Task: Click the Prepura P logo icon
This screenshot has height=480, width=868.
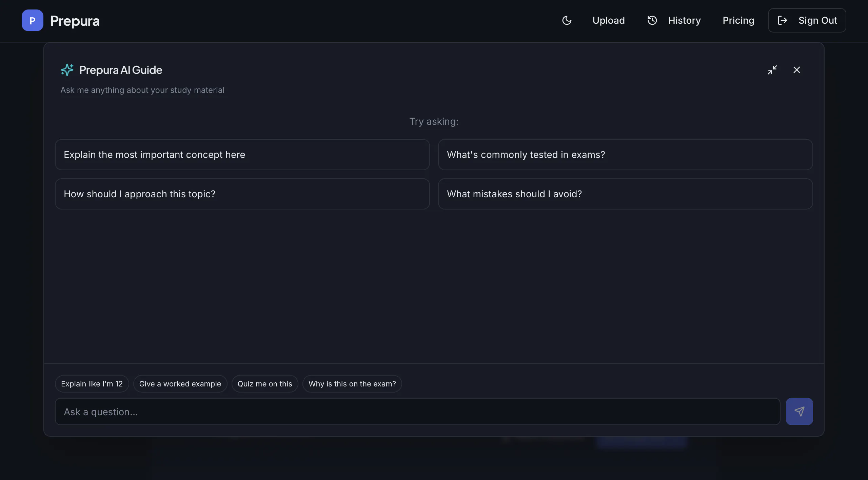Action: (33, 20)
